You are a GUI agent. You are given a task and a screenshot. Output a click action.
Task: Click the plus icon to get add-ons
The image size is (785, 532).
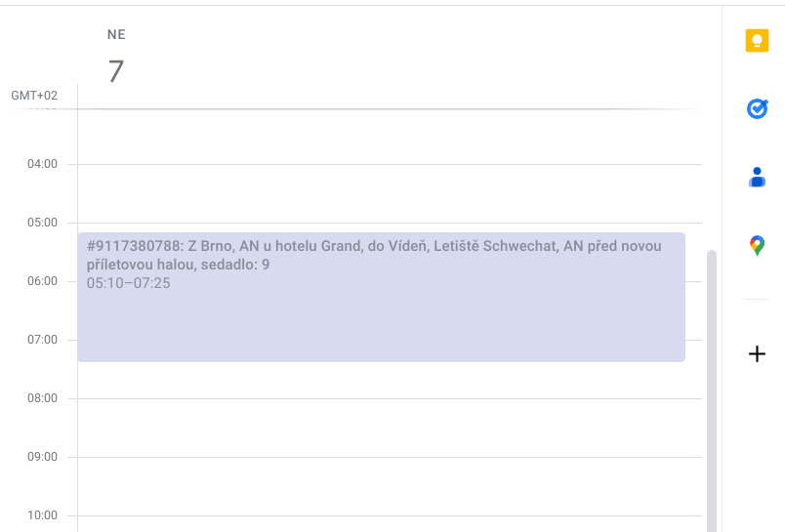point(757,353)
